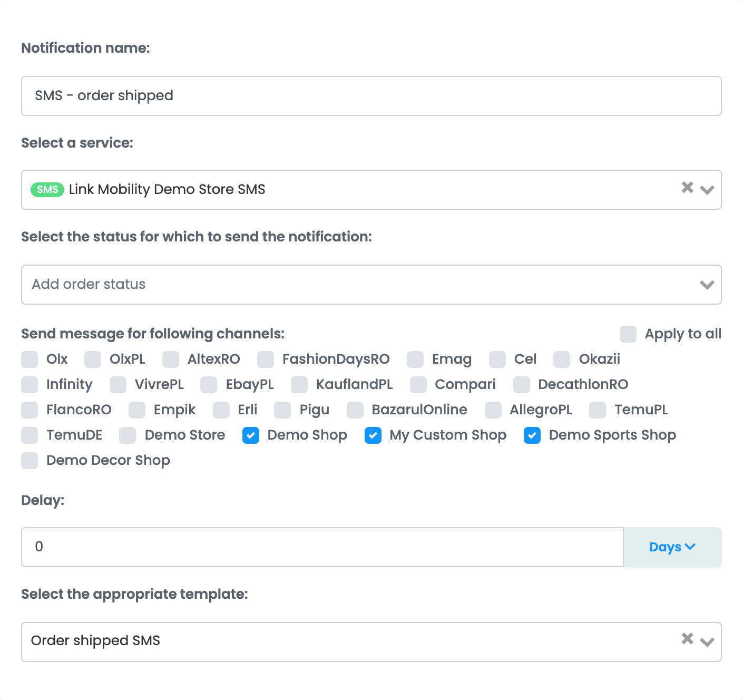
Task: Select the AltexRO channel checkbox
Action: pyautogui.click(x=171, y=359)
